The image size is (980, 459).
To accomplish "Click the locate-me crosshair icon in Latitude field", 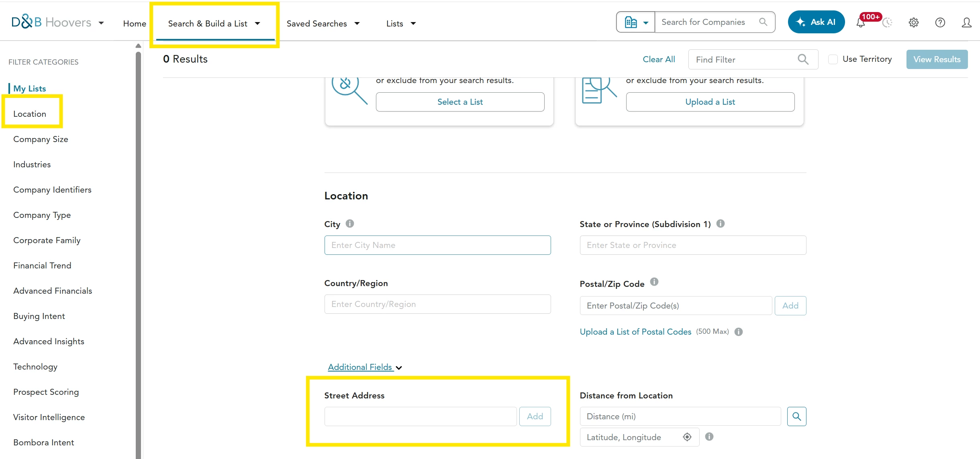I will tap(687, 437).
